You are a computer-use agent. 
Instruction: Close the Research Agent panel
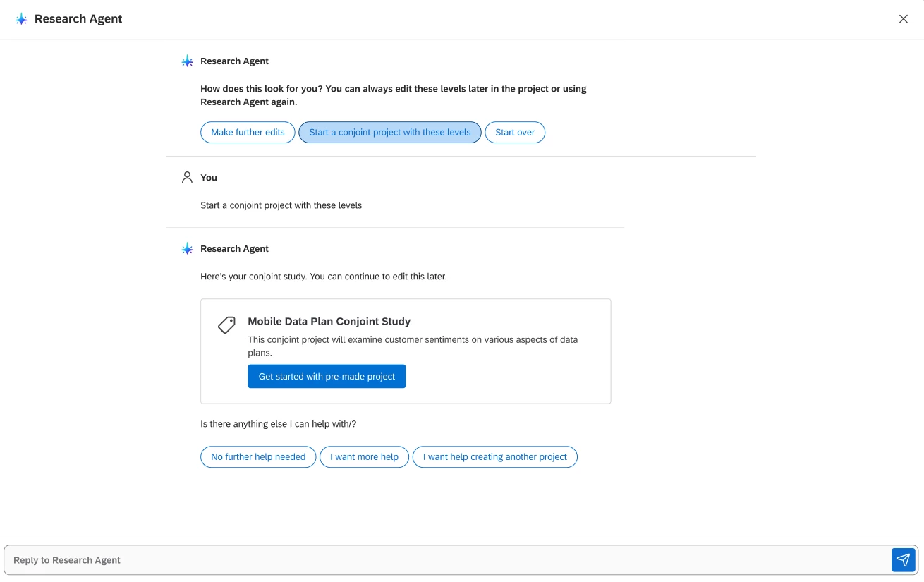click(903, 19)
